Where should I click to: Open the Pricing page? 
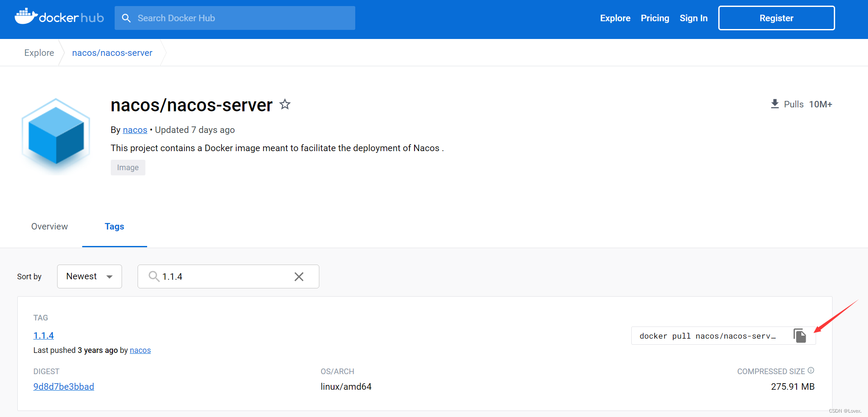click(655, 18)
